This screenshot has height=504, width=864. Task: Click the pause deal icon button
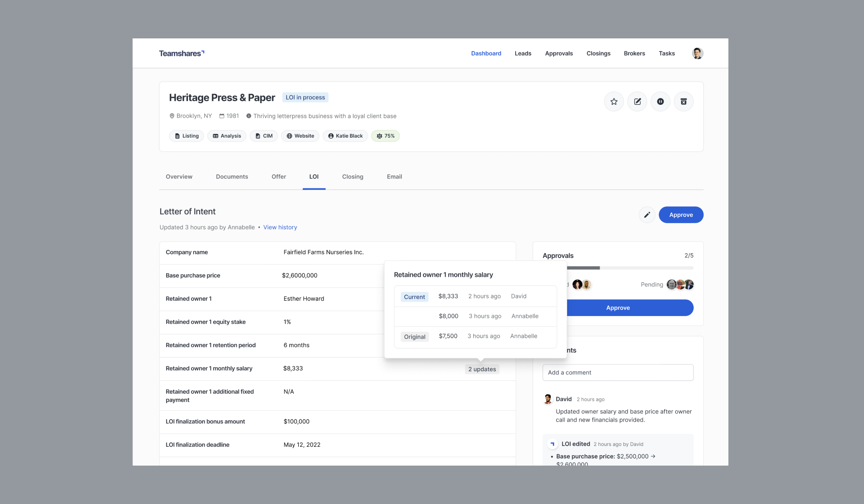(x=660, y=102)
